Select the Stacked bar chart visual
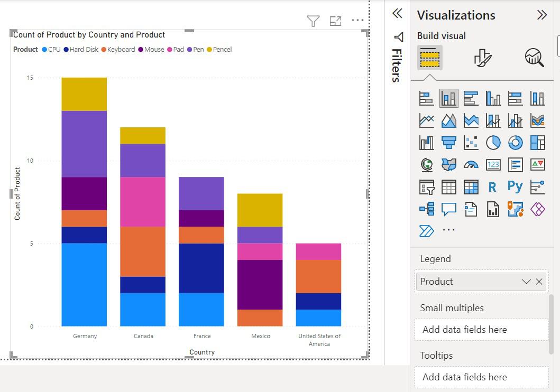 click(426, 98)
